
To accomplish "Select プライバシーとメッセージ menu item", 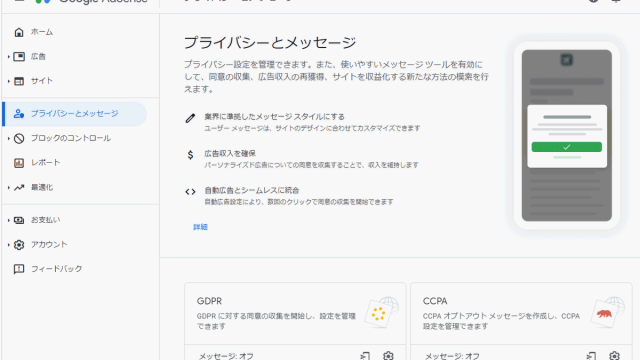I will point(74,114).
